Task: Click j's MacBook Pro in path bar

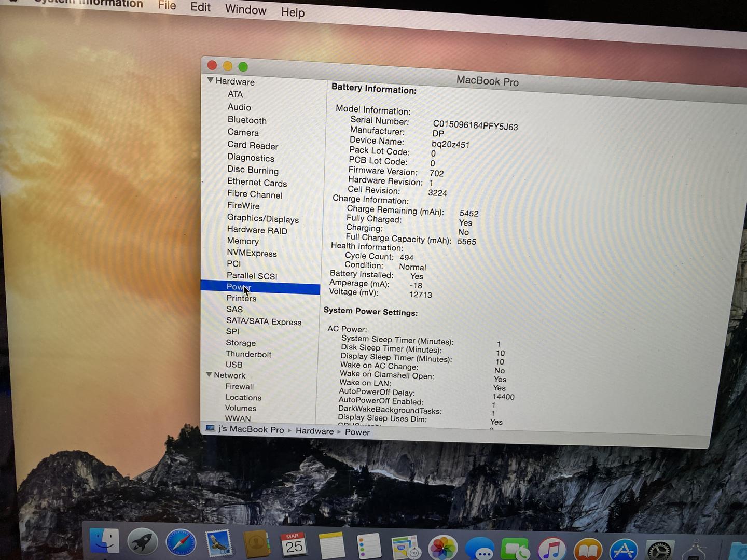Action: 251,429
